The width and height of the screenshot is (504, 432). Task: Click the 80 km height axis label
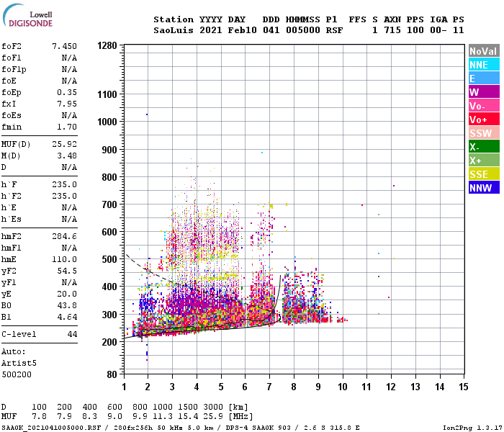pos(112,375)
